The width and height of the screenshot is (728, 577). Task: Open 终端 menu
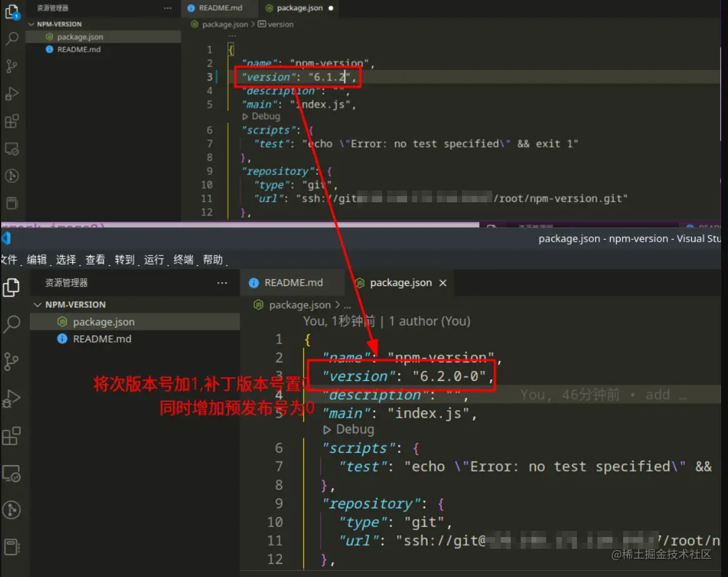183,260
